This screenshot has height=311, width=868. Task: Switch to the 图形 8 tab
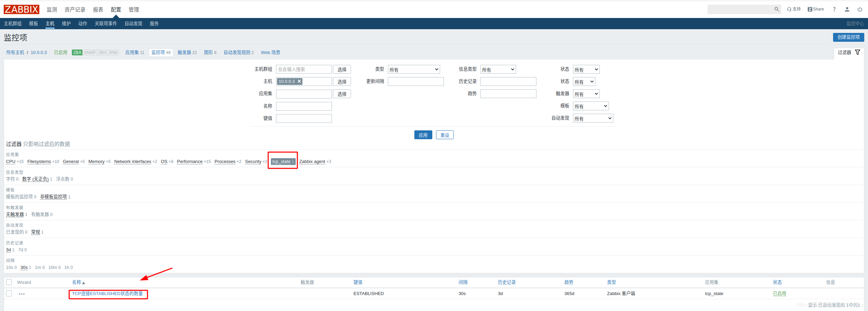(210, 53)
